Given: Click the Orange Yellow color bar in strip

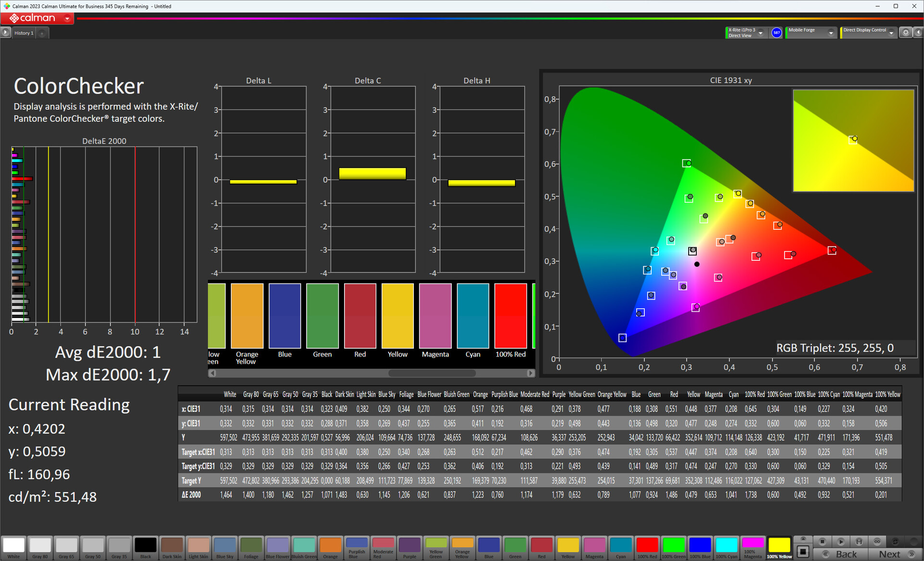Looking at the screenshot, I should pos(247,316).
